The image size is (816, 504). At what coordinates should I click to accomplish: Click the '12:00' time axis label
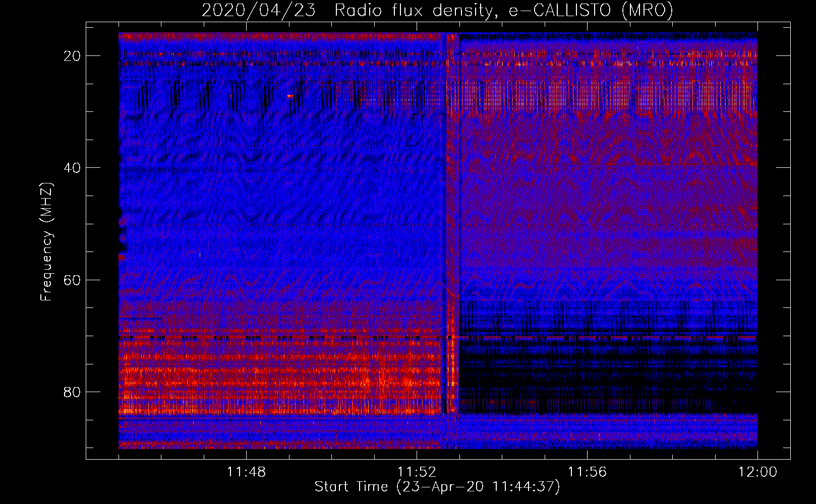coord(757,472)
